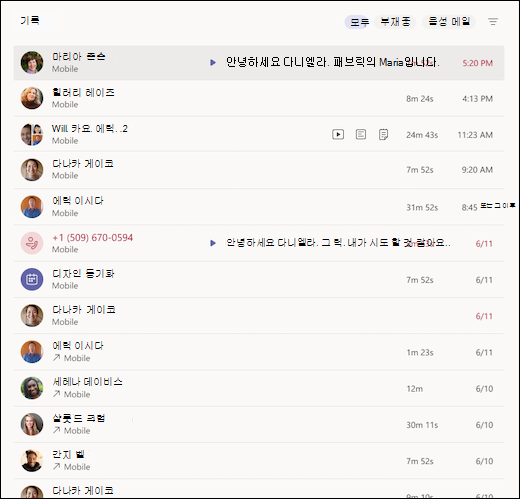The height and width of the screenshot is (499, 520).
Task: Switch to the 부재중 tab
Action: pos(395,22)
